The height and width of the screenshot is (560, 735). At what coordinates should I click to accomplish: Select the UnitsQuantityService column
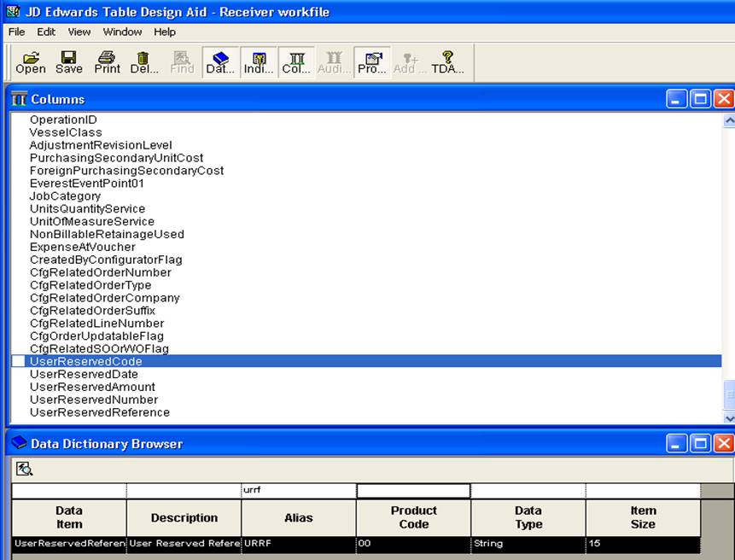(87, 208)
